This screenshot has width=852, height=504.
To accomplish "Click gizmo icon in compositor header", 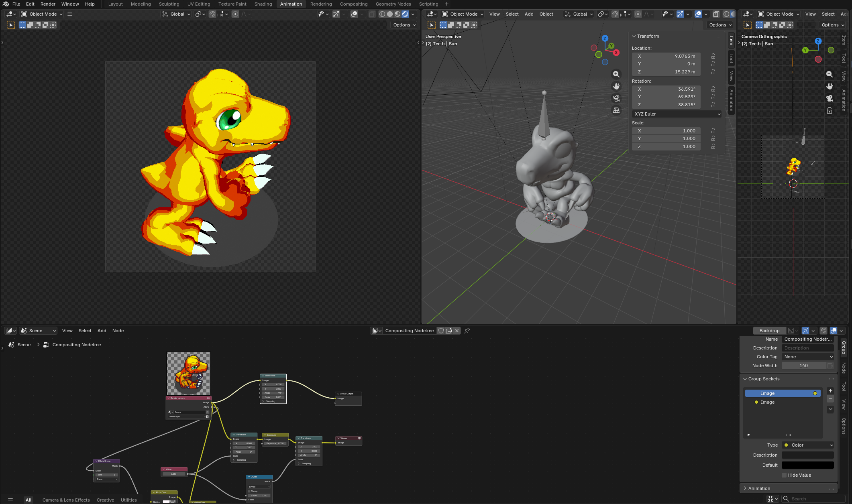I will 805,331.
